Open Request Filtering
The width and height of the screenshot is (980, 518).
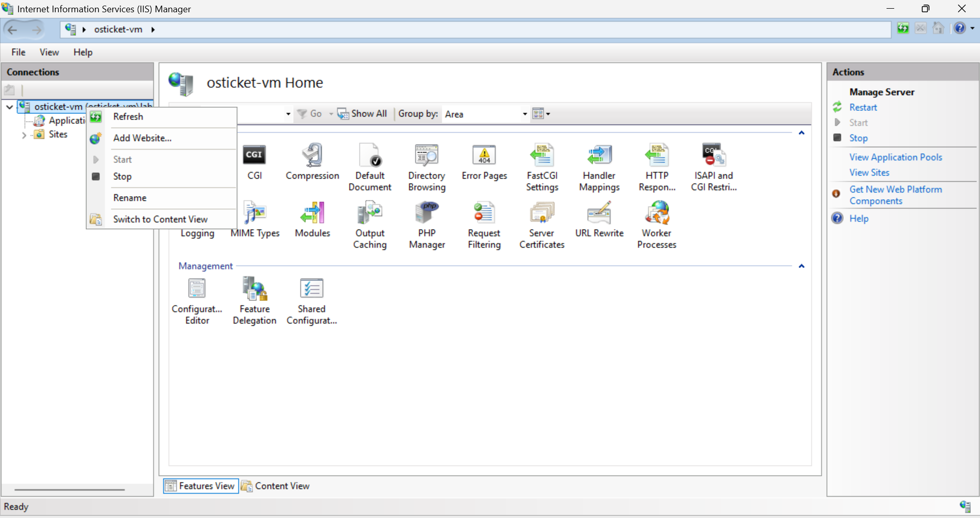(x=484, y=225)
